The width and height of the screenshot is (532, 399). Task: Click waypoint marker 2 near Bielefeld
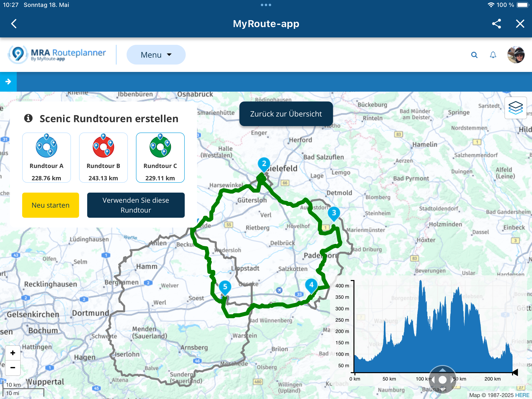click(x=264, y=164)
